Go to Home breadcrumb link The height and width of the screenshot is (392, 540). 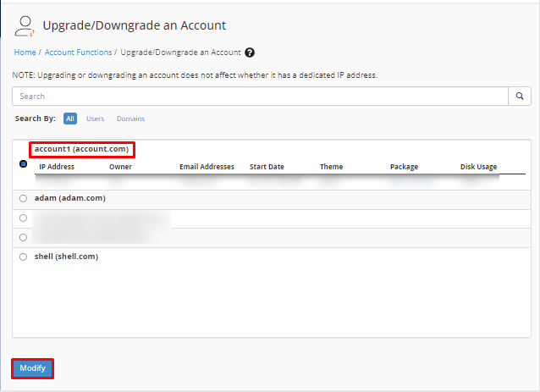25,52
